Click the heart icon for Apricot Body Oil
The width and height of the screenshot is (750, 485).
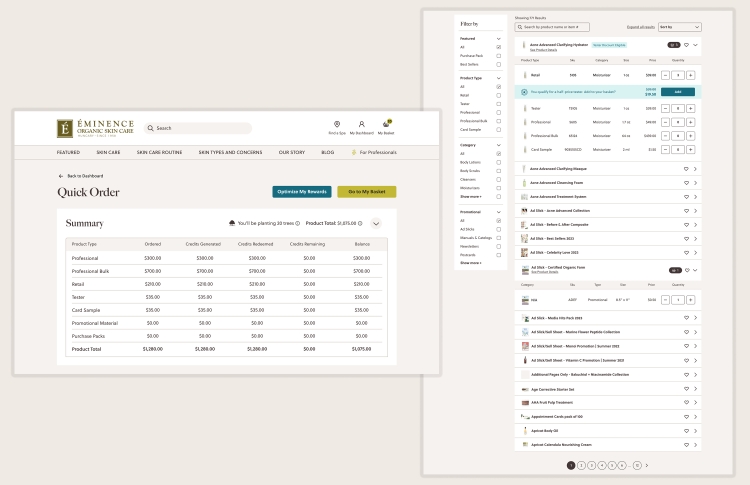pyautogui.click(x=686, y=431)
